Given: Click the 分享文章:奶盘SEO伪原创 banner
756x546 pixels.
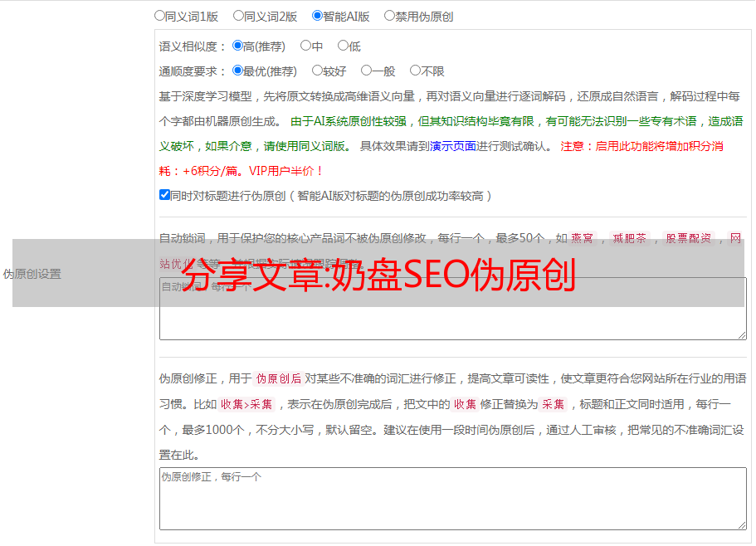Looking at the screenshot, I should coord(378,274).
